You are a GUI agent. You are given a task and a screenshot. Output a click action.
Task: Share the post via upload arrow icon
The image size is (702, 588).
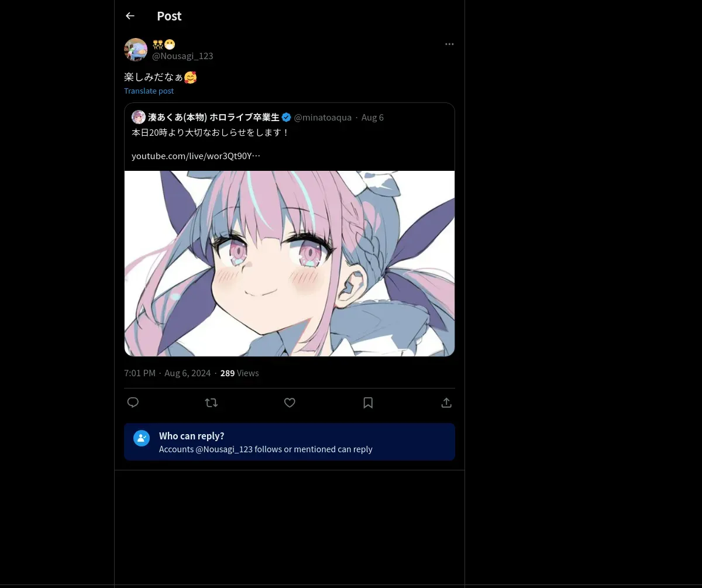point(446,403)
